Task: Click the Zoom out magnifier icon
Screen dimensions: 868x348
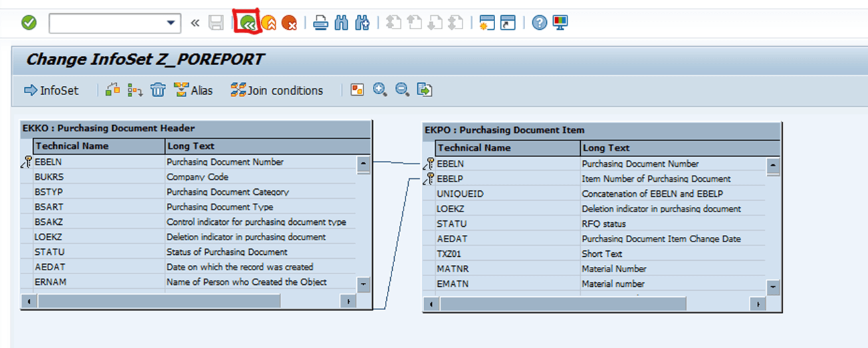Action: [402, 90]
